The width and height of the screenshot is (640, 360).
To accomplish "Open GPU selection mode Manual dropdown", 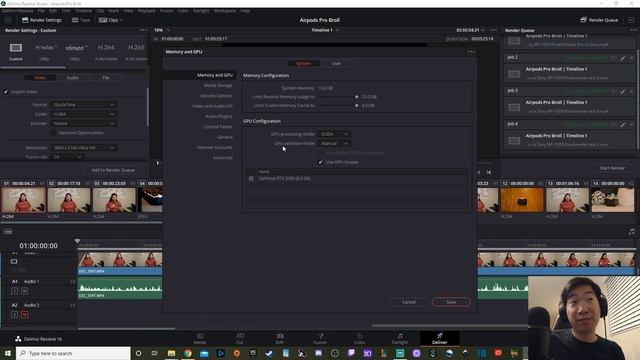I will pyautogui.click(x=334, y=143).
